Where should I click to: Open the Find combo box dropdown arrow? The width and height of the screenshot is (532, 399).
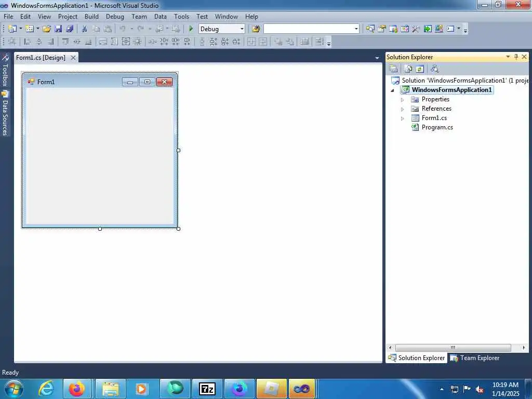(x=356, y=29)
